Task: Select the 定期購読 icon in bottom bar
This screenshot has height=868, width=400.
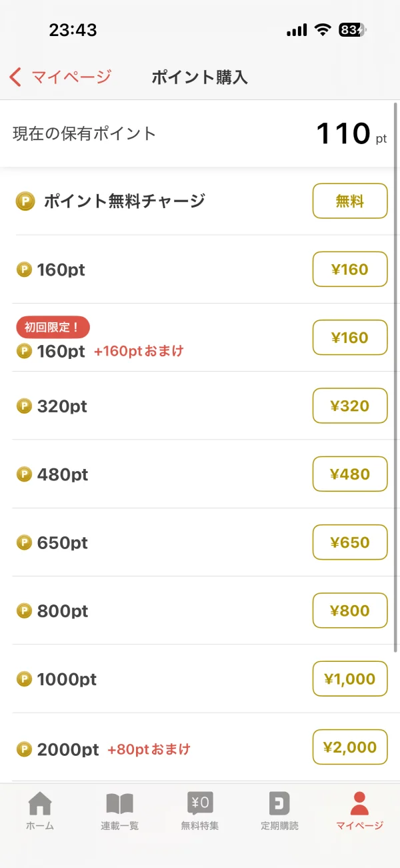Action: pyautogui.click(x=279, y=804)
